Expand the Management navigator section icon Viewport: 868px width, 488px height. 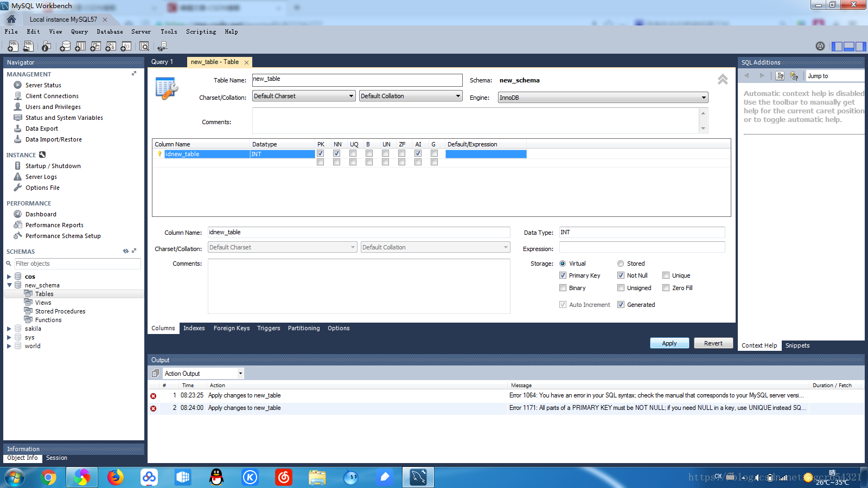tap(134, 73)
